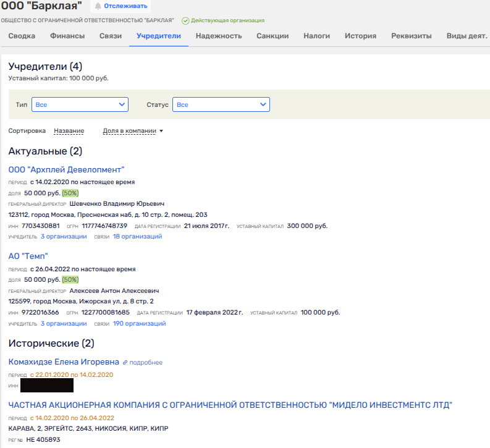Viewport: 490px width, 448px height.
Task: Expand the Доля в компании sort option
Action: click(132, 131)
